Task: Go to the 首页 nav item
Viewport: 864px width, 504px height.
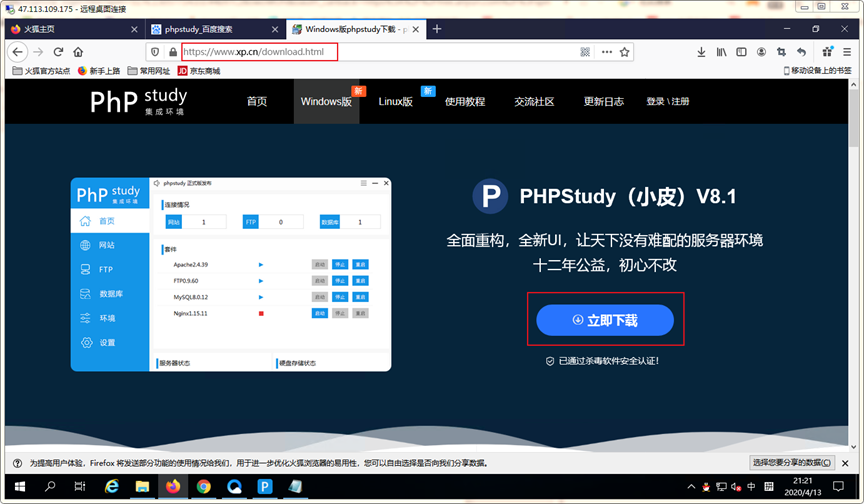Action: click(257, 101)
